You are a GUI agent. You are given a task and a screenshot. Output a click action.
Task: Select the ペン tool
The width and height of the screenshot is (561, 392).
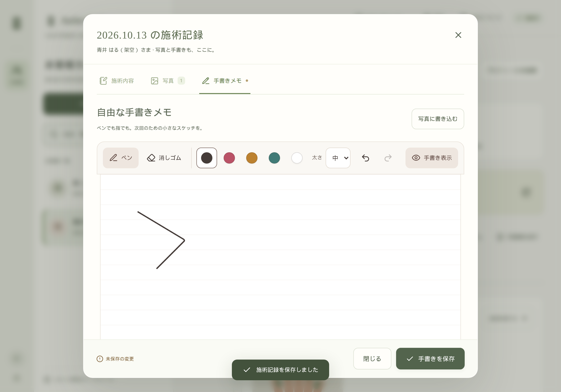(x=121, y=158)
